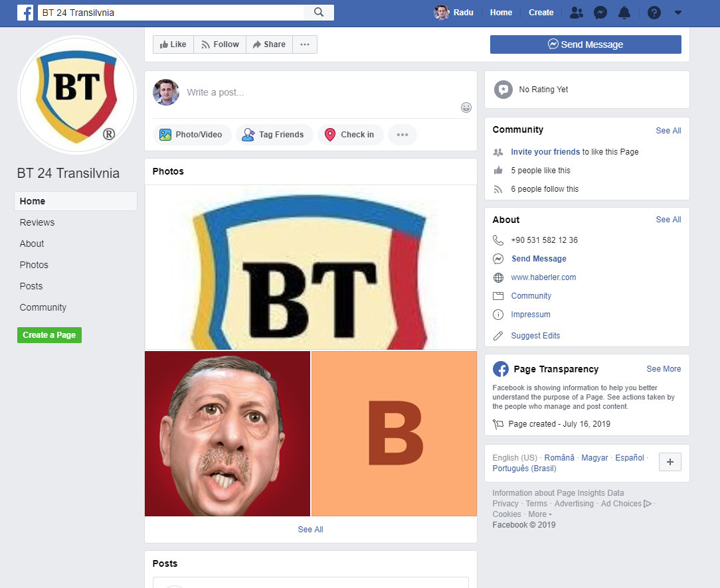Click the Radu profile name in the top bar

click(x=464, y=13)
